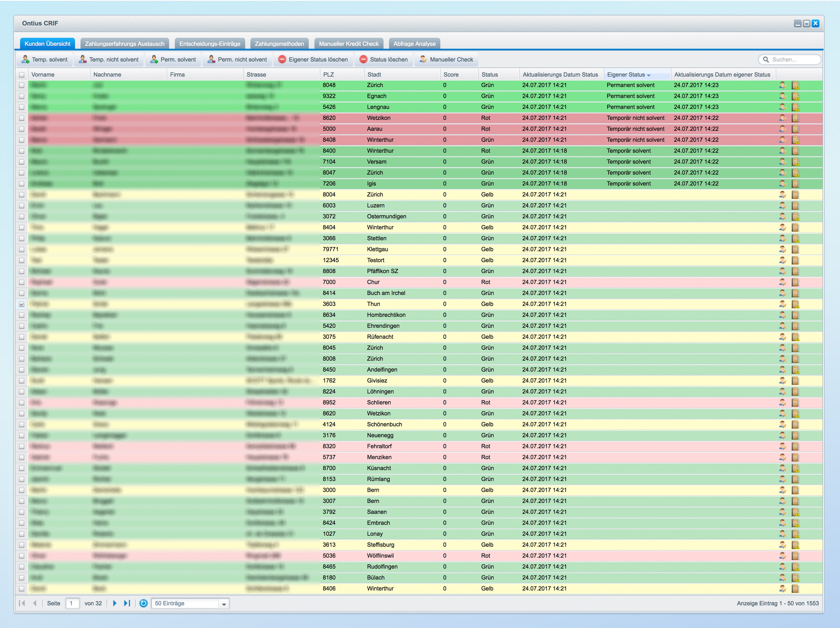Open the address book icon in the Rüfenacht row
The height and width of the screenshot is (628, 840).
pyautogui.click(x=795, y=337)
